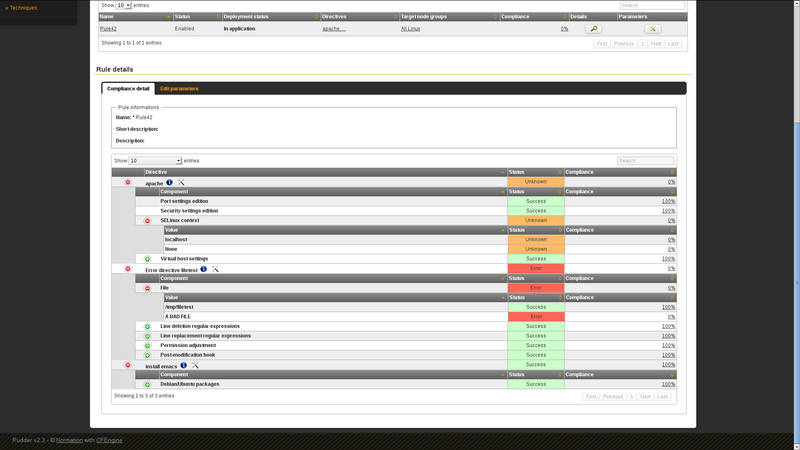Sort the rules table by Target node groups
800x450 pixels.
[449, 17]
